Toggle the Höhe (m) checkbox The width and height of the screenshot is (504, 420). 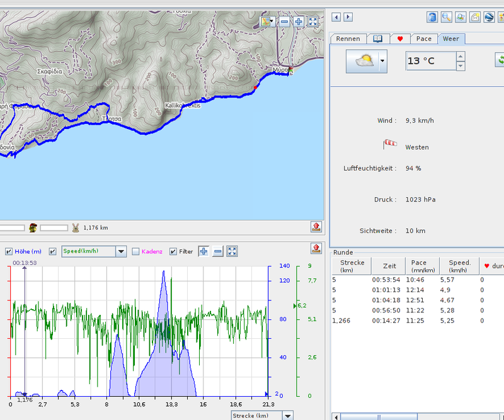click(9, 252)
